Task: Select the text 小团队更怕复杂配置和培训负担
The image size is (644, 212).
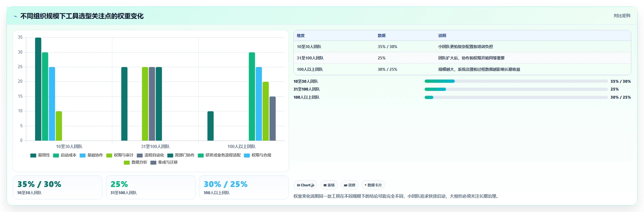Action: point(465,47)
